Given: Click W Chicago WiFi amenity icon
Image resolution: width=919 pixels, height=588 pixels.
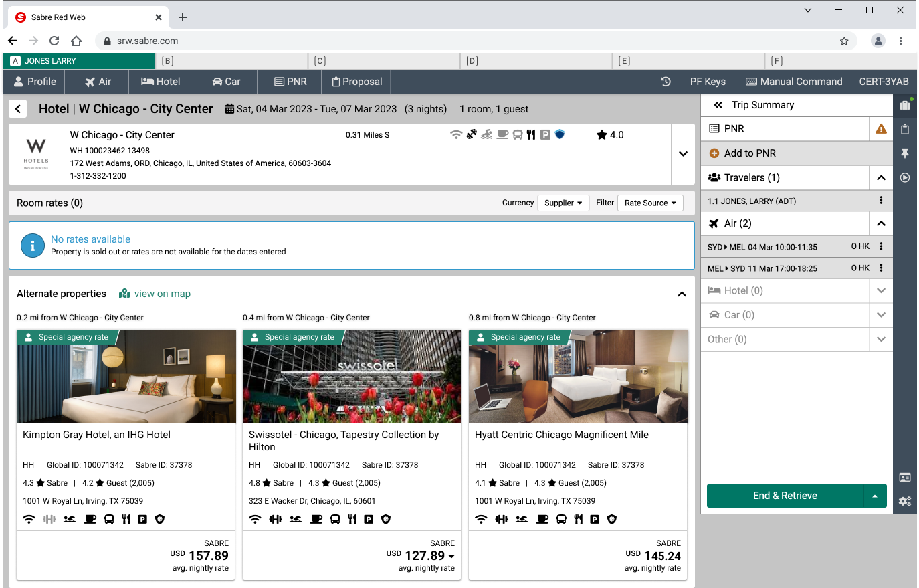Looking at the screenshot, I should (x=456, y=134).
